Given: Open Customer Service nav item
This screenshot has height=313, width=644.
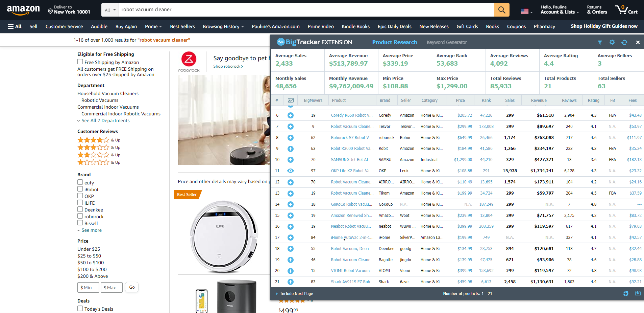Looking at the screenshot, I should [x=64, y=26].
